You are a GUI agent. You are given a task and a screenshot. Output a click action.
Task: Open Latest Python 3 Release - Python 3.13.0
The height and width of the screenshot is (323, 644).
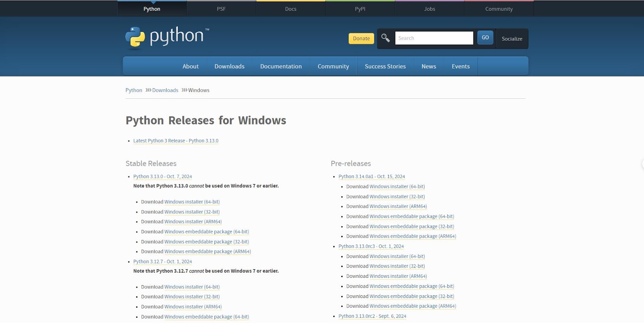coord(176,141)
